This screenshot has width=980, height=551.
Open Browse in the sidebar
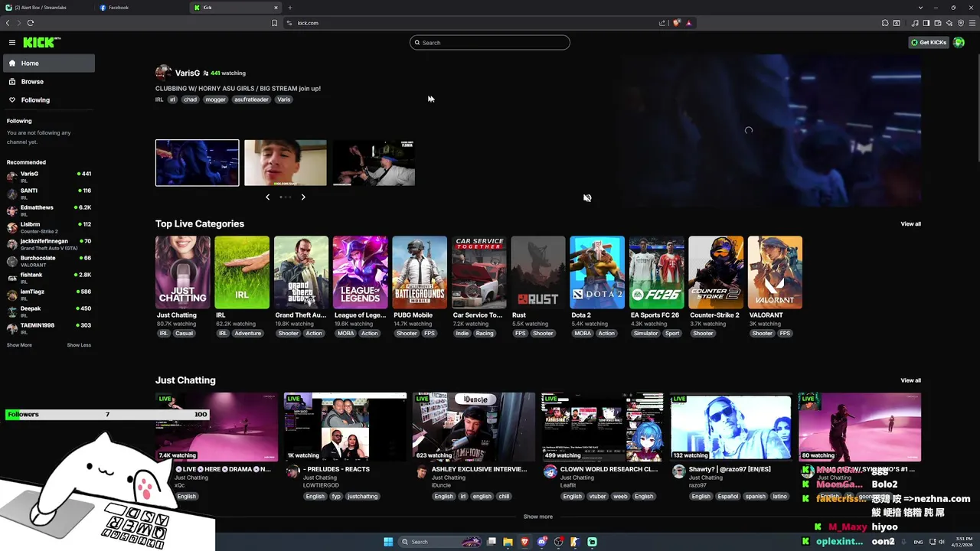coord(49,82)
